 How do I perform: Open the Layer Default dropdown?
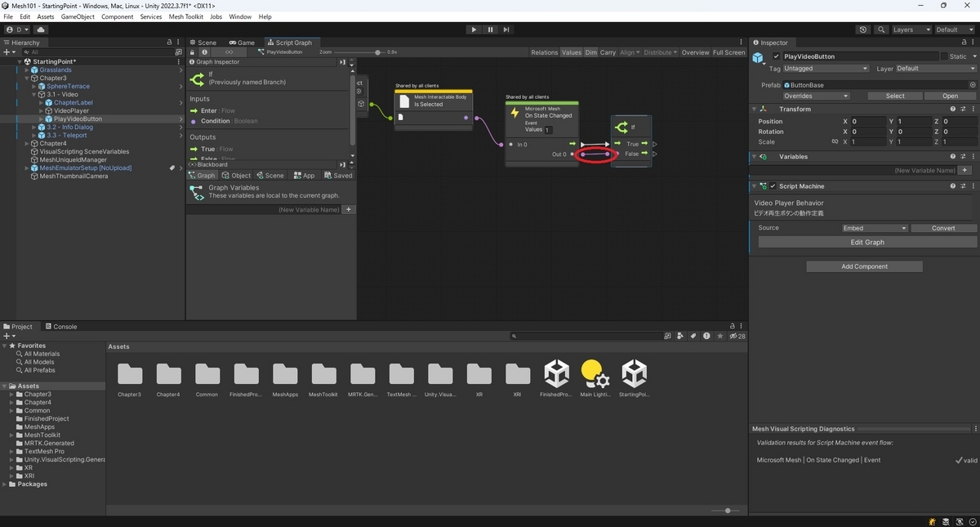936,69
